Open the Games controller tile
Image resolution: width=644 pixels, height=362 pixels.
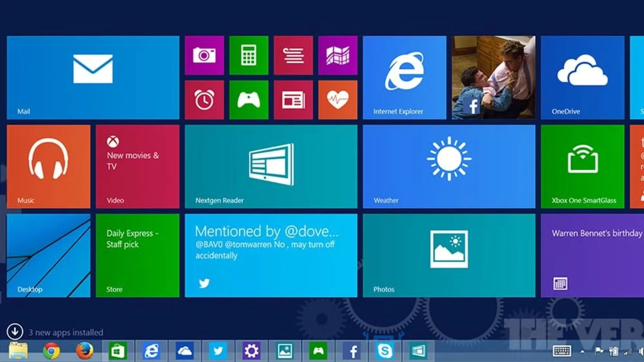coord(249,100)
